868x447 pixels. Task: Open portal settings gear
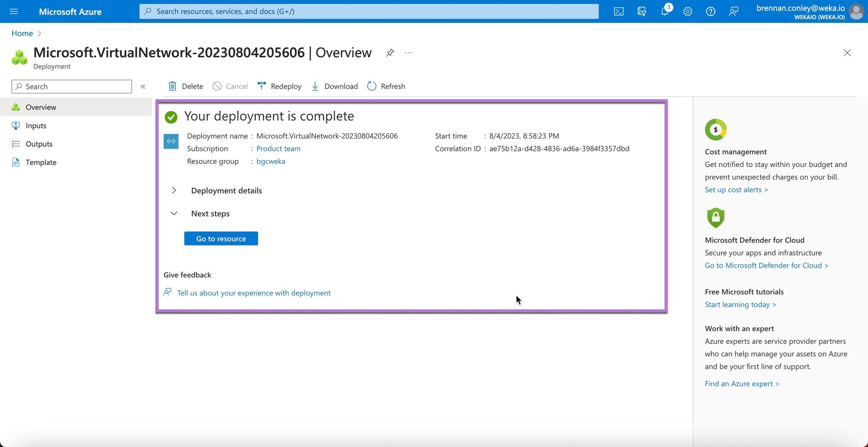[687, 11]
